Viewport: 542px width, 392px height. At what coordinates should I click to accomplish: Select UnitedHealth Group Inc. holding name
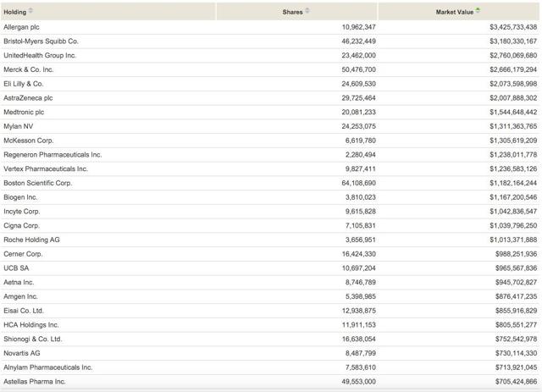(40, 55)
